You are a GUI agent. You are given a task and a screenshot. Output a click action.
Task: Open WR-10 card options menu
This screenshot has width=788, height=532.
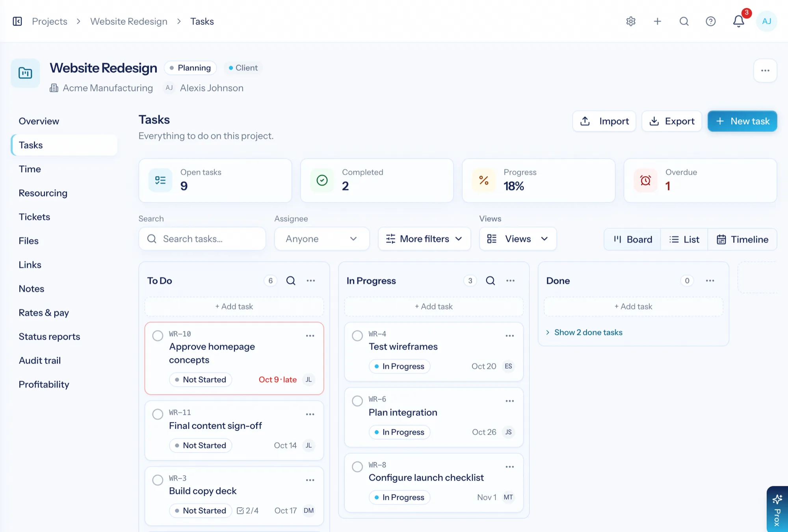click(310, 336)
